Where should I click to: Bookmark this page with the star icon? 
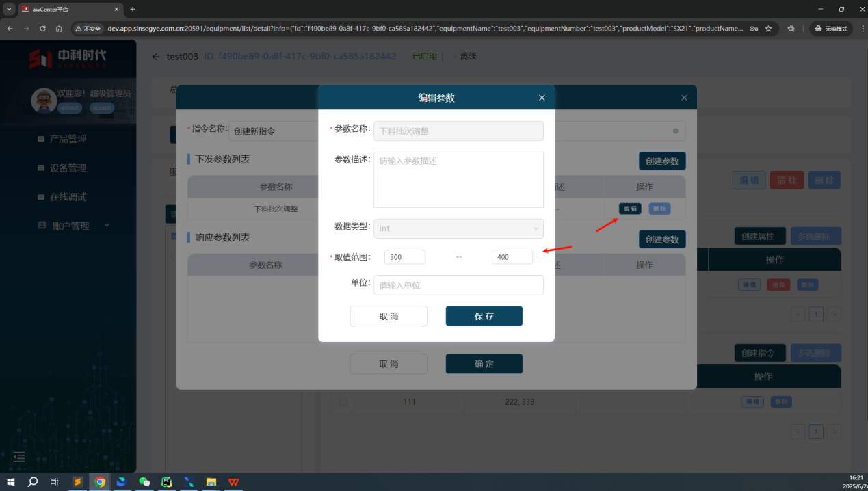[768, 29]
